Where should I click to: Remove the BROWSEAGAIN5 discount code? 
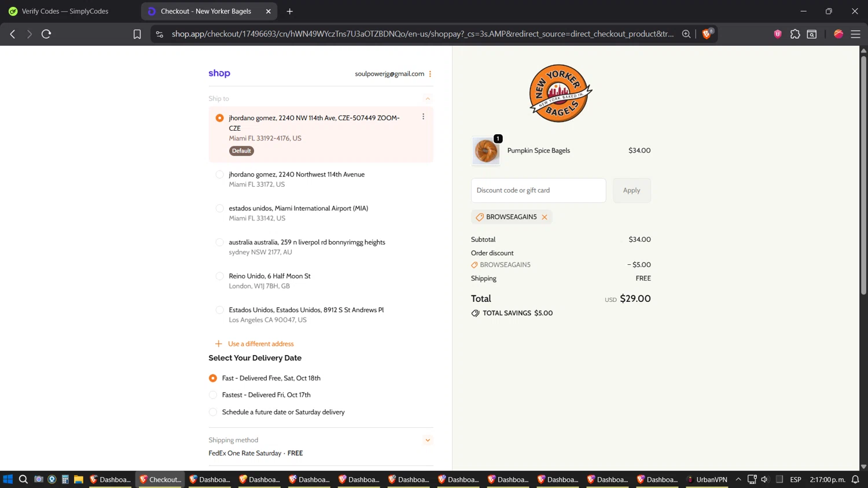545,217
